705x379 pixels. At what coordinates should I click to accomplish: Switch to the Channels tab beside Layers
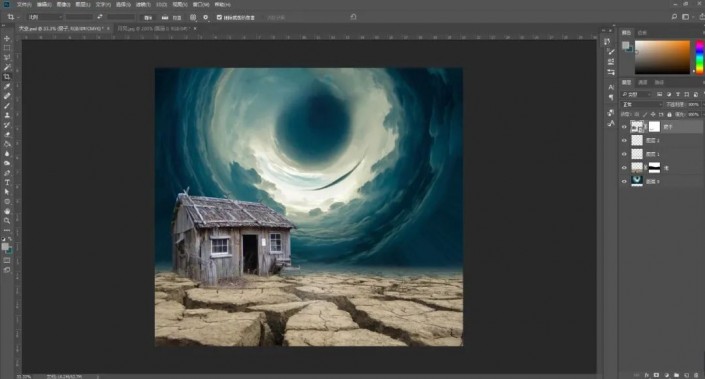(x=643, y=83)
